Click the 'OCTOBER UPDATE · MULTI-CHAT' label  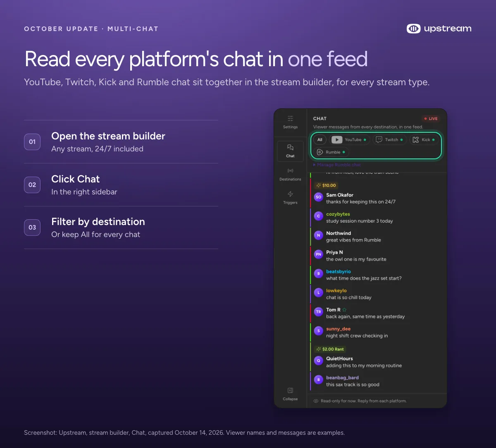coord(91,29)
